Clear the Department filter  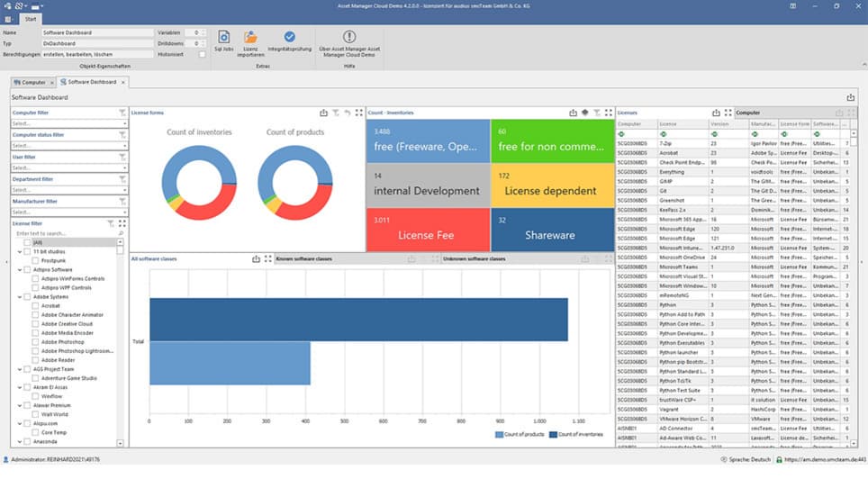122,179
